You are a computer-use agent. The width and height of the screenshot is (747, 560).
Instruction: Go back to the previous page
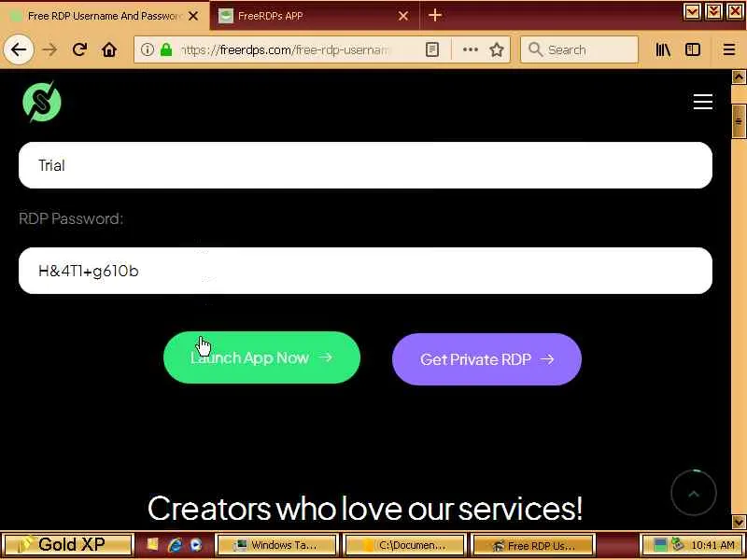(19, 49)
